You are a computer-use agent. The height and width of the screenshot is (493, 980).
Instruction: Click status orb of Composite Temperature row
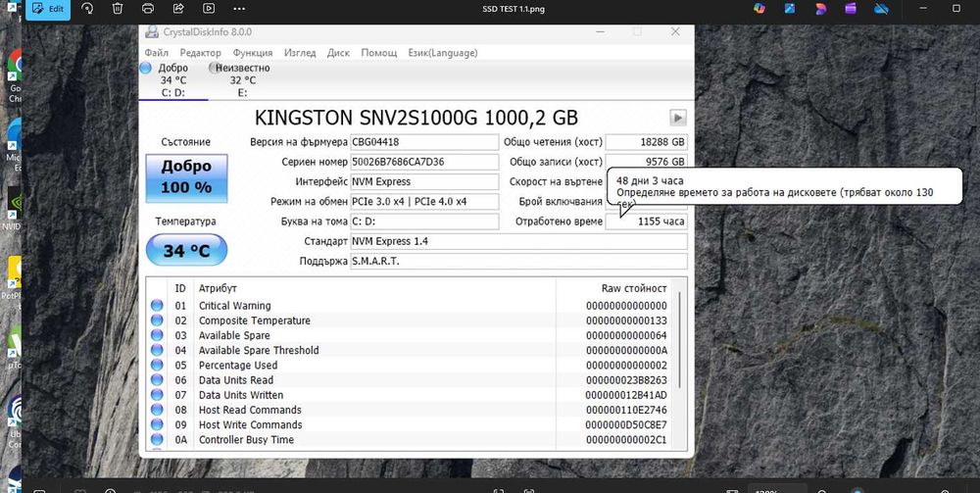point(157,320)
